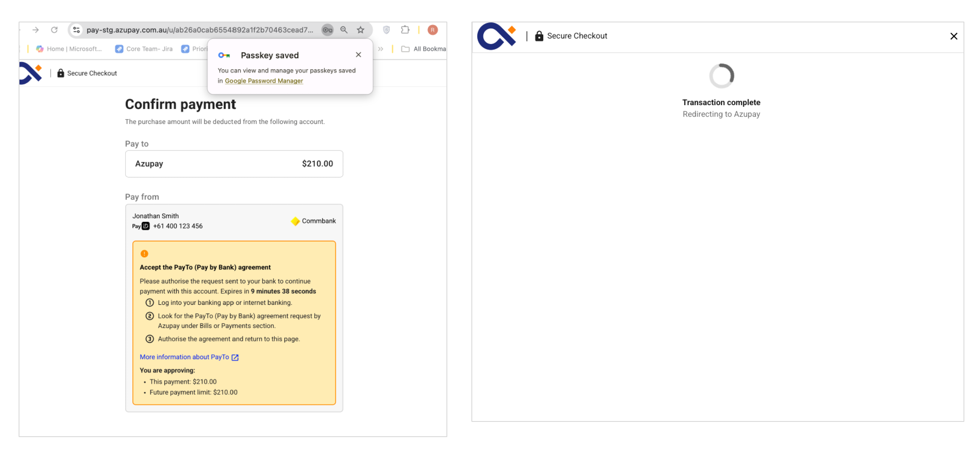Open the All Bookmarks folder

tap(423, 49)
